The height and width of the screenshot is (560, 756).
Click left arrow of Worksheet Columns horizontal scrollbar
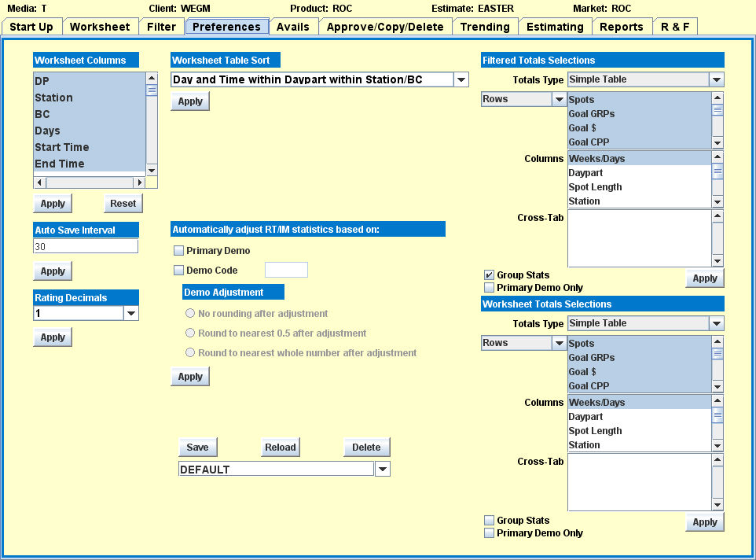click(x=39, y=182)
